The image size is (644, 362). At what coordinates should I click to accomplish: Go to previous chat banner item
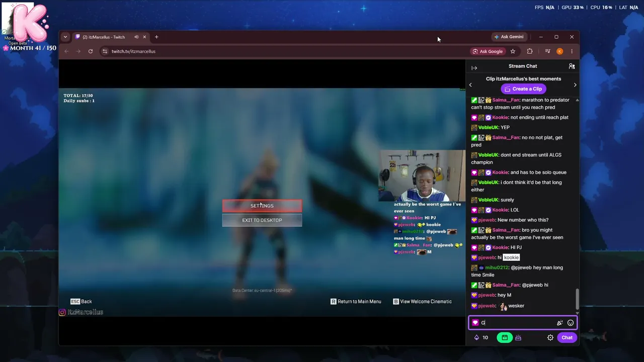click(x=470, y=85)
